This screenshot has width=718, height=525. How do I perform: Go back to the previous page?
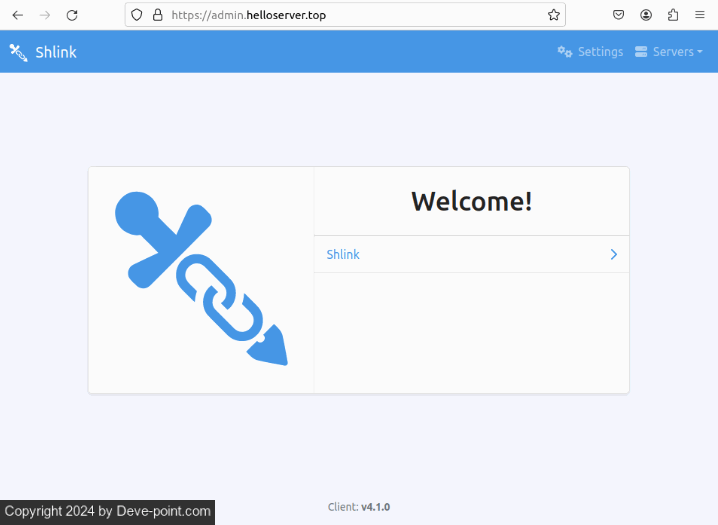(x=17, y=15)
